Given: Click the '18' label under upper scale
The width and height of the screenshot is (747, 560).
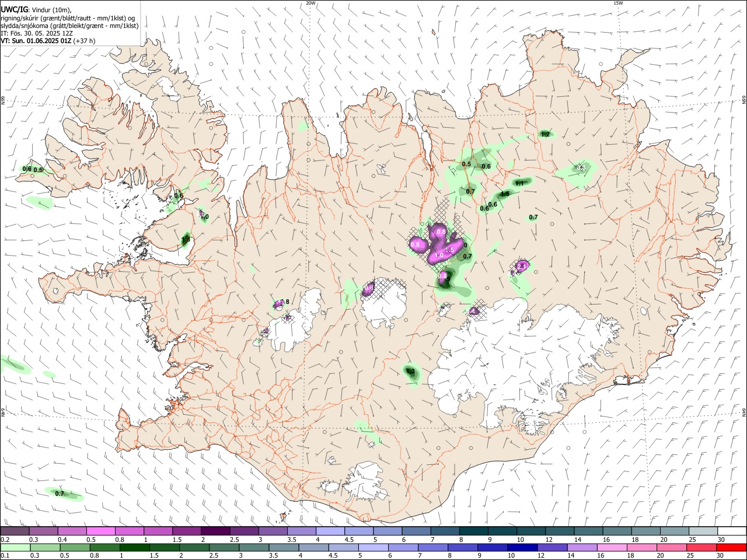Looking at the screenshot, I should coord(634,540).
